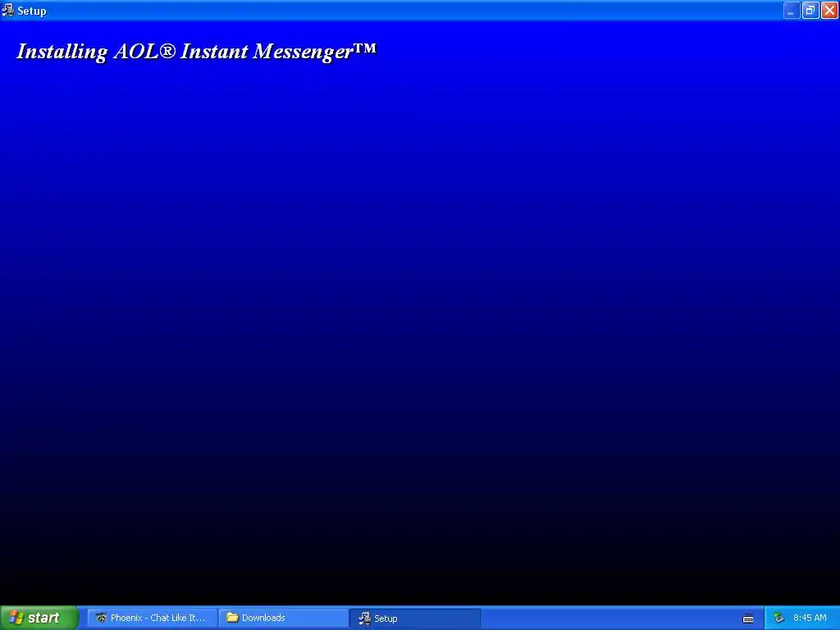
Task: Click the Setup title text in title bar
Action: [32, 11]
